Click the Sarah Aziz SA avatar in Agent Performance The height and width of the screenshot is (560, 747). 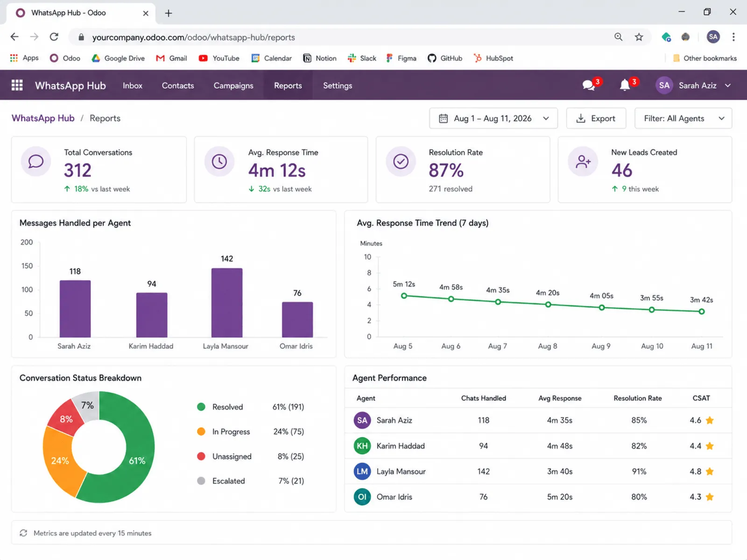[362, 420]
